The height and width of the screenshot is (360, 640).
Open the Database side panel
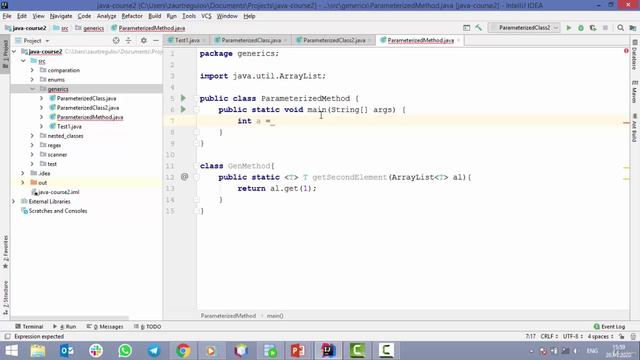(x=635, y=55)
